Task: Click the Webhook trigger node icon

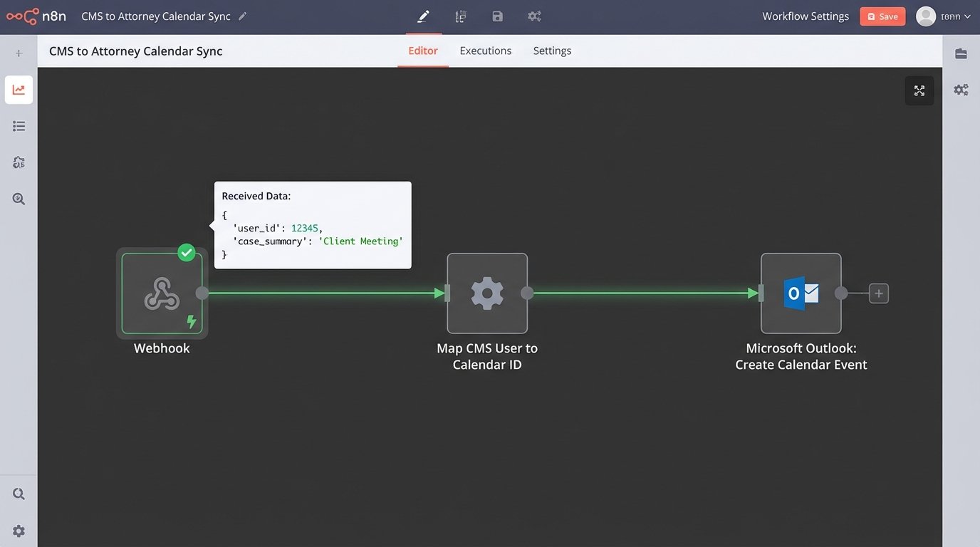Action: (162, 293)
